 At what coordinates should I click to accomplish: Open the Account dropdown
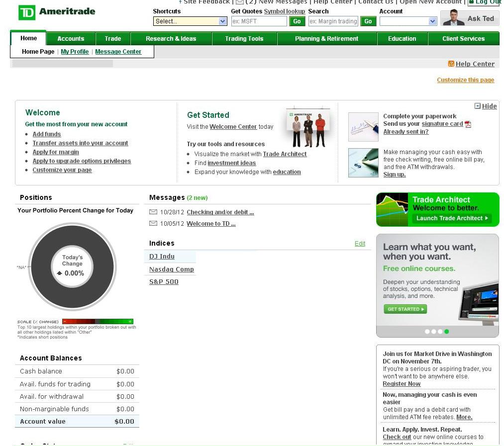408,21
